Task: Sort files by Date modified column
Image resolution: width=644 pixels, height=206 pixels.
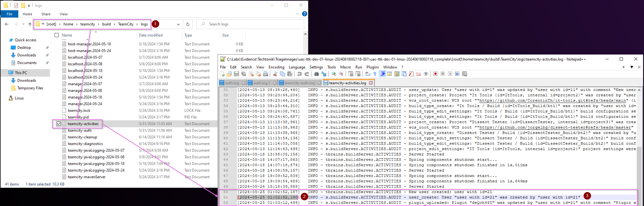Action: coord(151,35)
